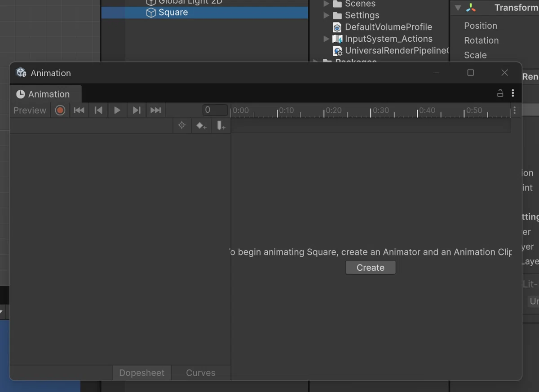Viewport: 539px width, 392px height.
Task: Click the Scale label in Inspector
Action: click(475, 55)
